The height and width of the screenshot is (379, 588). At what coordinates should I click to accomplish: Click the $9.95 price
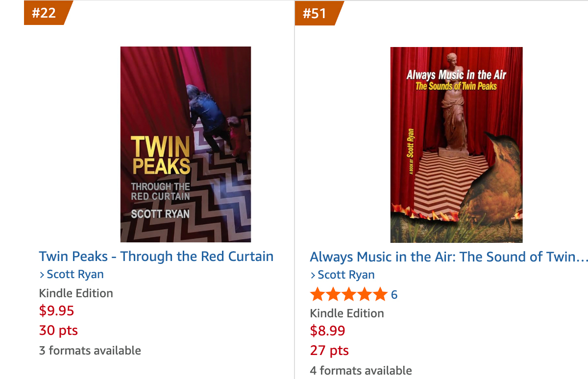[56, 311]
